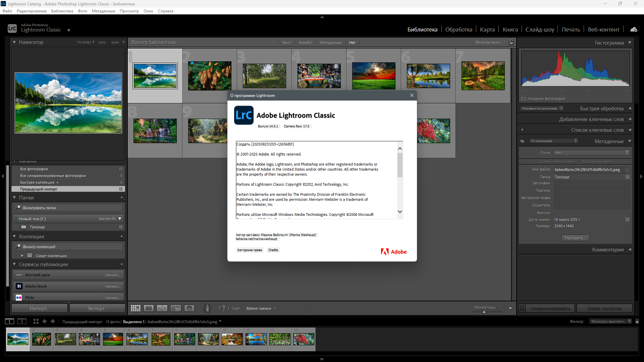The image size is (644, 362).
Task: Open Compare view (X|Y) icon
Action: pyautogui.click(x=162, y=308)
